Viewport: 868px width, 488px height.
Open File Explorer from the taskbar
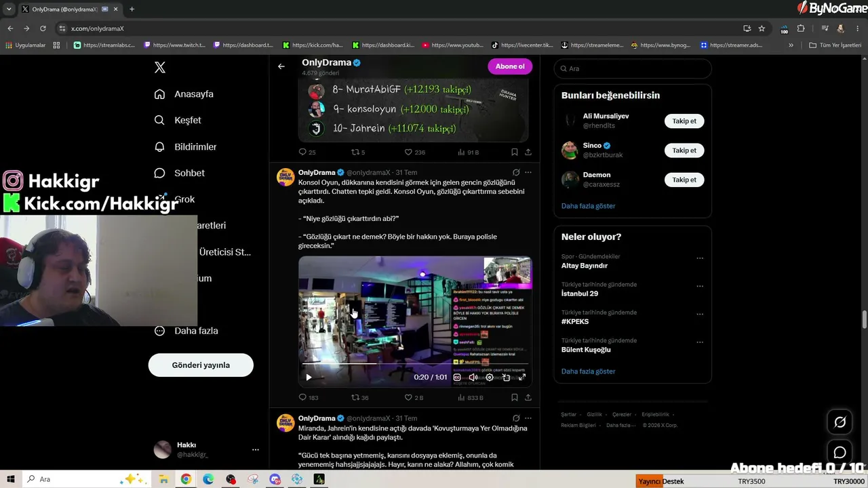[163, 479]
